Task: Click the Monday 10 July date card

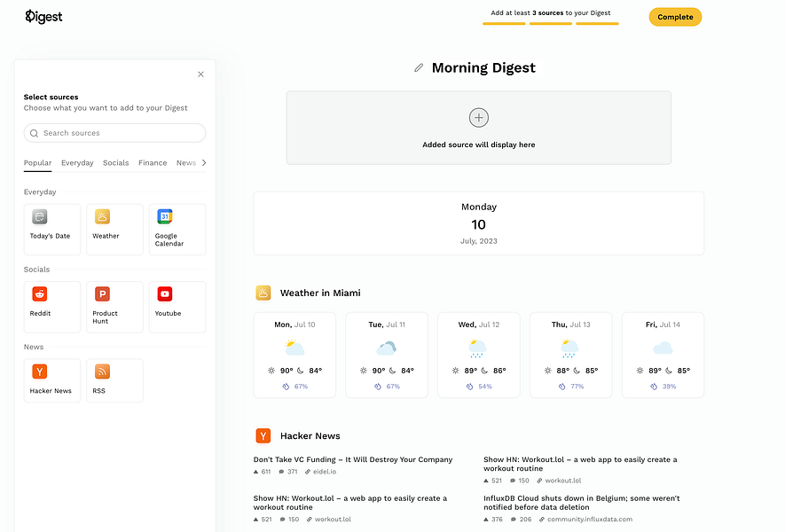Action: coord(479,223)
